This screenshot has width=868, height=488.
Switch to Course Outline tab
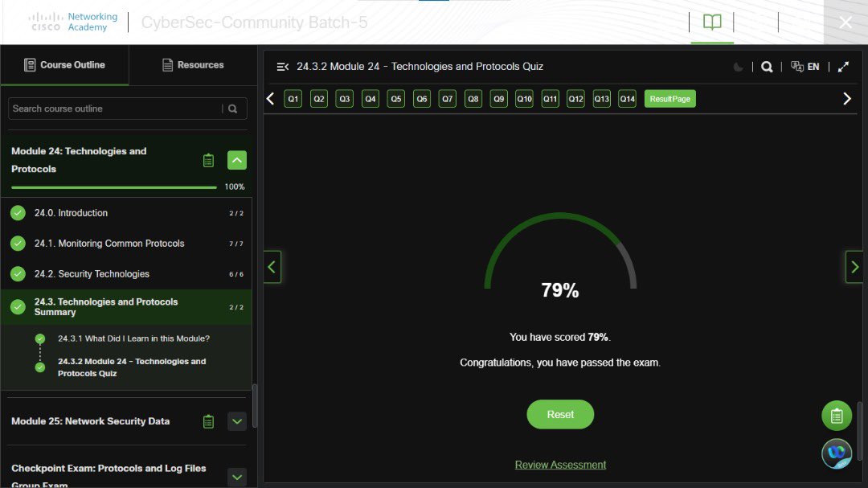click(x=65, y=65)
